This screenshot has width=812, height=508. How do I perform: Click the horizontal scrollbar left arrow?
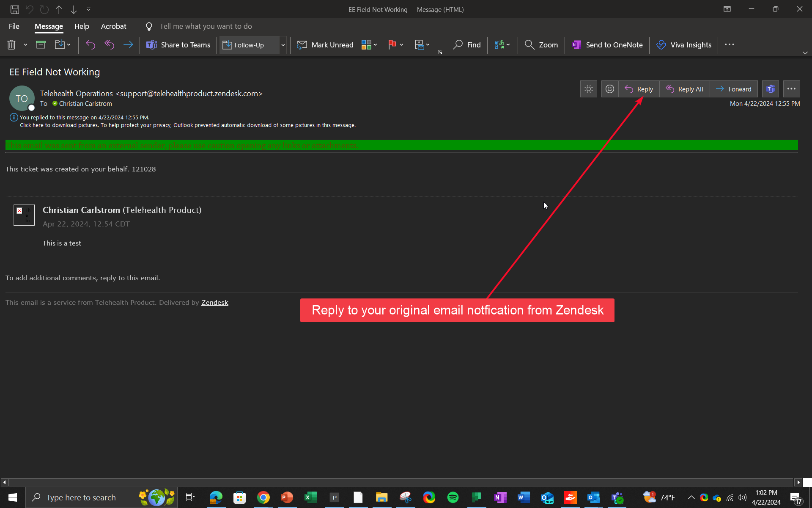coord(4,482)
